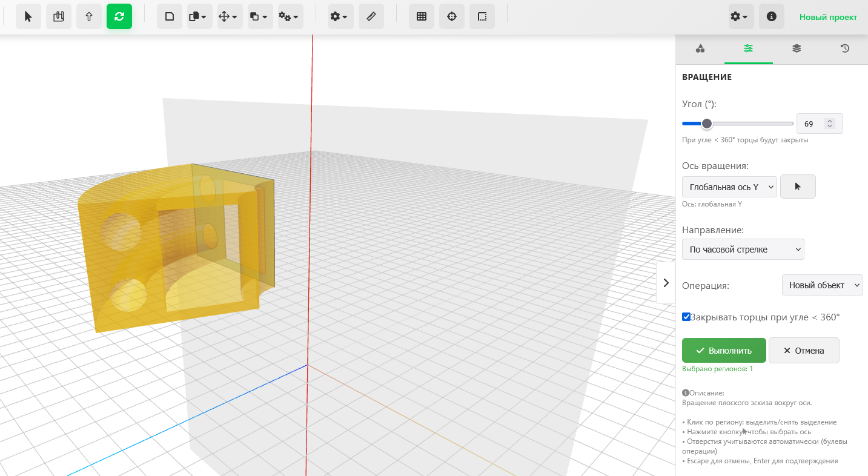Open the "По часовой стрелке" direction dropdown
The height and width of the screenshot is (476, 868).
coord(743,250)
